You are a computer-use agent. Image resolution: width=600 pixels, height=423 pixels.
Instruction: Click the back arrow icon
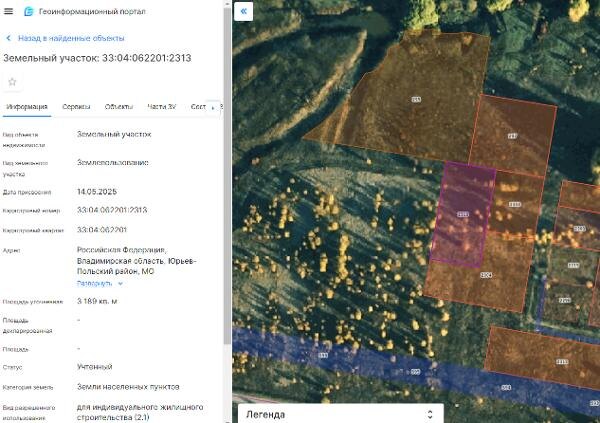(x=8, y=38)
